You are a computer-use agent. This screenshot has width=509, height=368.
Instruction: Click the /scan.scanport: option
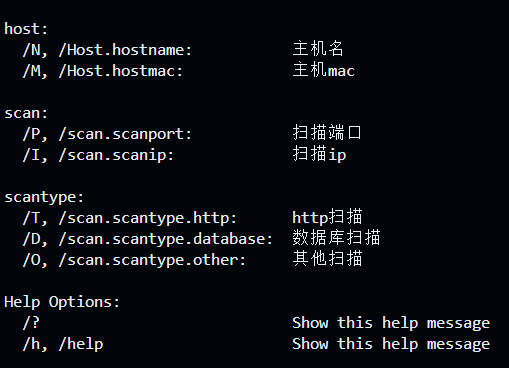pos(125,134)
